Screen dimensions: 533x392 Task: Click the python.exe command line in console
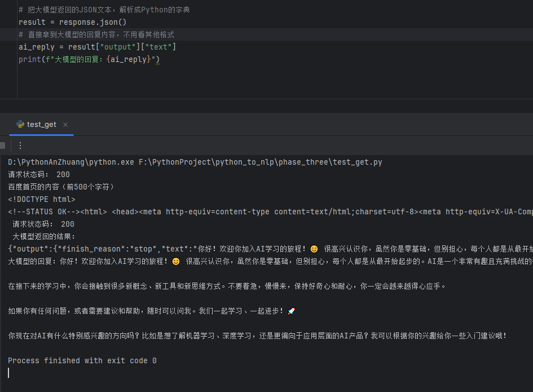coord(195,162)
